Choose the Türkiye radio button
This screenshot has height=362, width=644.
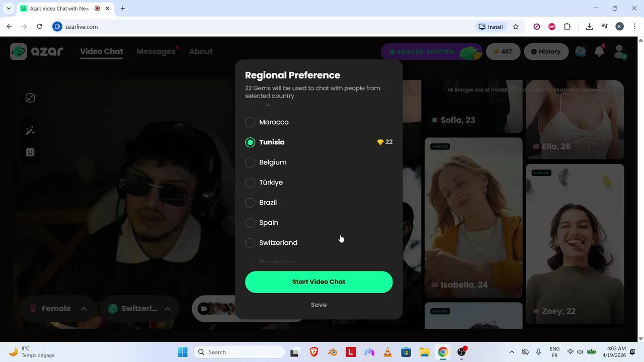pos(250,183)
